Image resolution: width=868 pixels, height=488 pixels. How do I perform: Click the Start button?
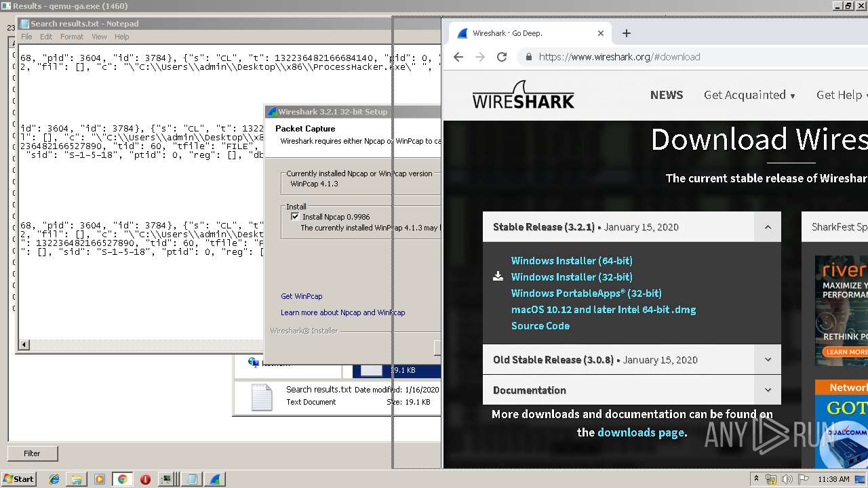pos(18,479)
